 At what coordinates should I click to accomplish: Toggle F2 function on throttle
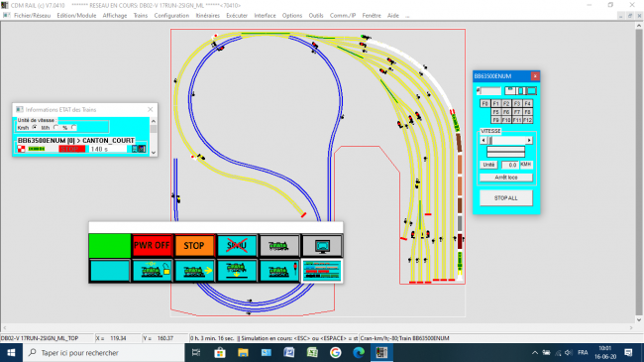[506, 103]
